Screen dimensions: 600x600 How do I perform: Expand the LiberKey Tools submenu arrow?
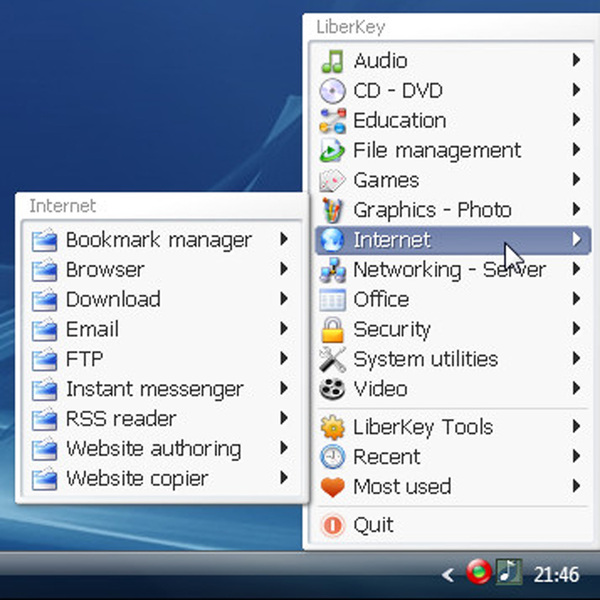click(576, 426)
